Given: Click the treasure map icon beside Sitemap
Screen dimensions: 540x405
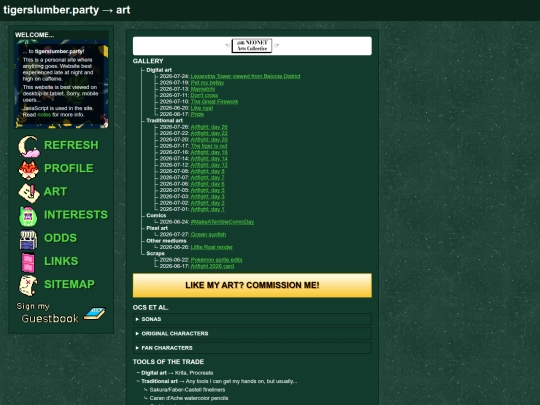Looking at the screenshot, I should (28, 285).
